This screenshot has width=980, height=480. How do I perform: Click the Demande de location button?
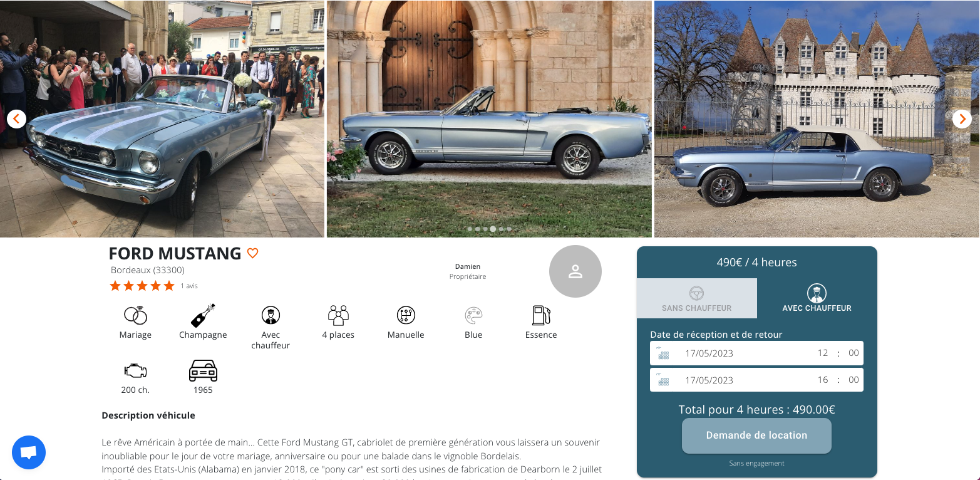[756, 436]
